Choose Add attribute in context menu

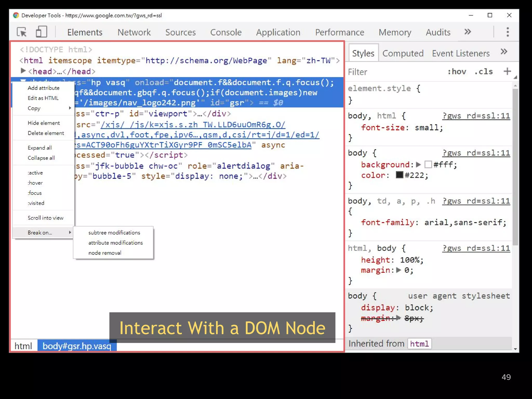[x=43, y=88]
